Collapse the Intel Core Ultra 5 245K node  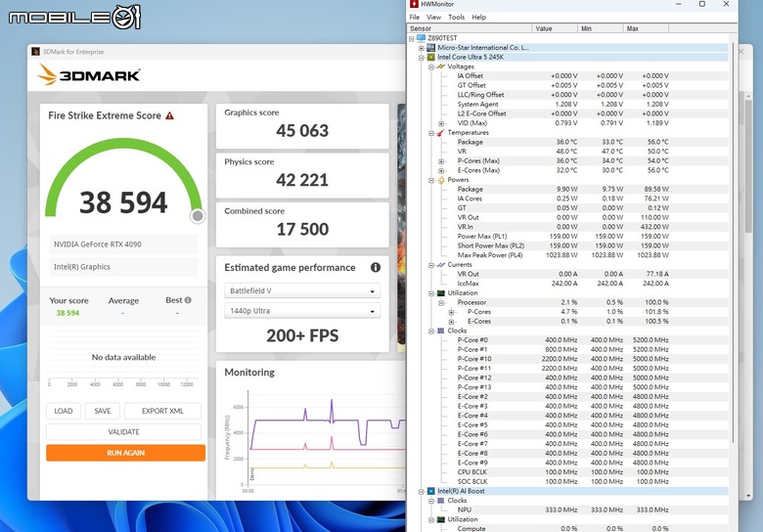click(422, 58)
